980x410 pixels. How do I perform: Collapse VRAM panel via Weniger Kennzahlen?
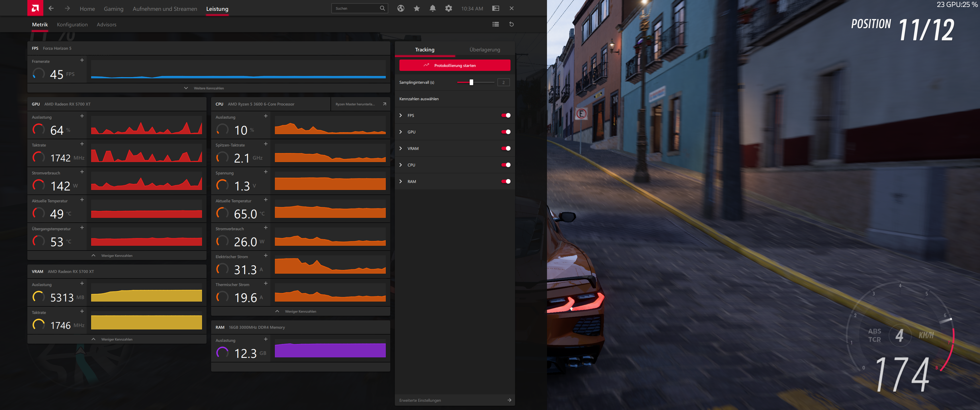click(x=117, y=339)
